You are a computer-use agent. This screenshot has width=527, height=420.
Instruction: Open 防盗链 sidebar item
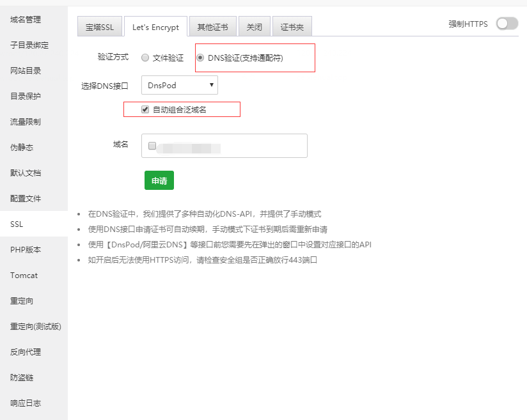coord(22,378)
